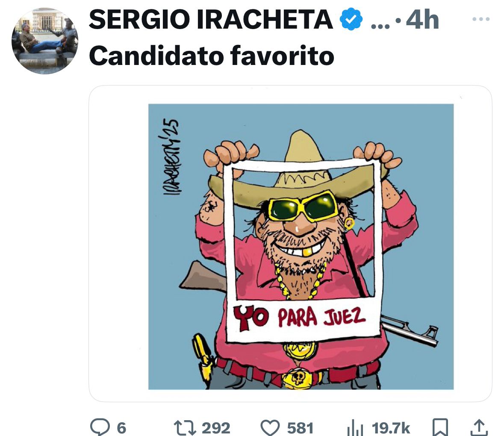Click the SERGIO IRACHETA display name
This screenshot has height=436, width=504.
pyautogui.click(x=211, y=20)
